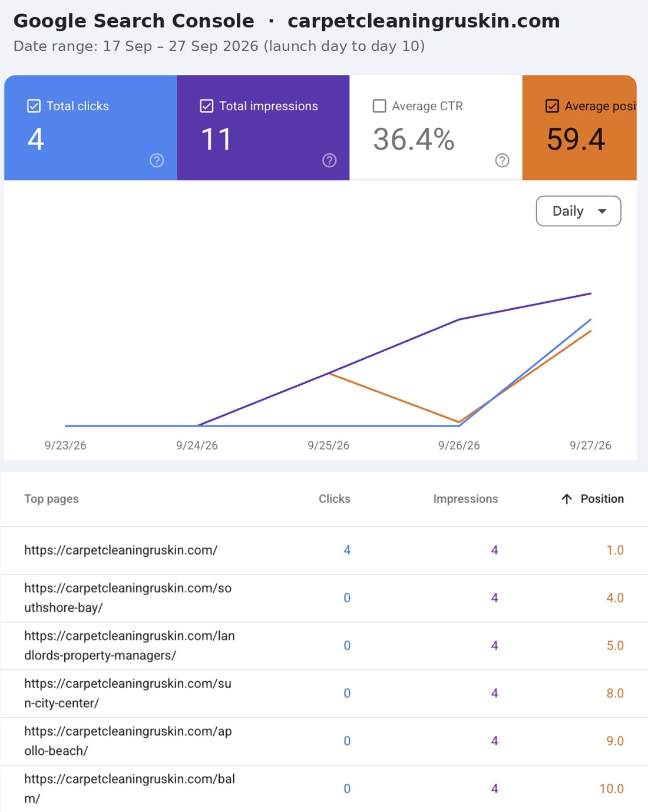
Task: Click the help icon on Total impressions card
Action: [x=329, y=160]
